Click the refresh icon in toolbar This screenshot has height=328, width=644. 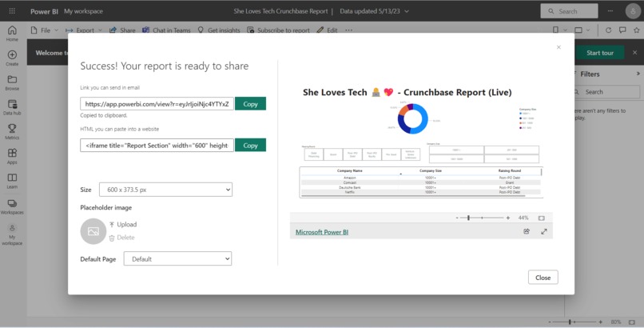608,30
